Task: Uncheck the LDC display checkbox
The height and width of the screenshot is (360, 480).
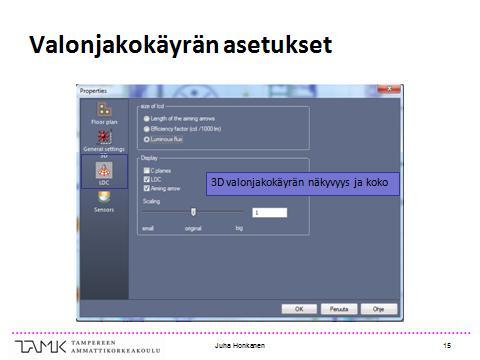Action: click(x=146, y=179)
